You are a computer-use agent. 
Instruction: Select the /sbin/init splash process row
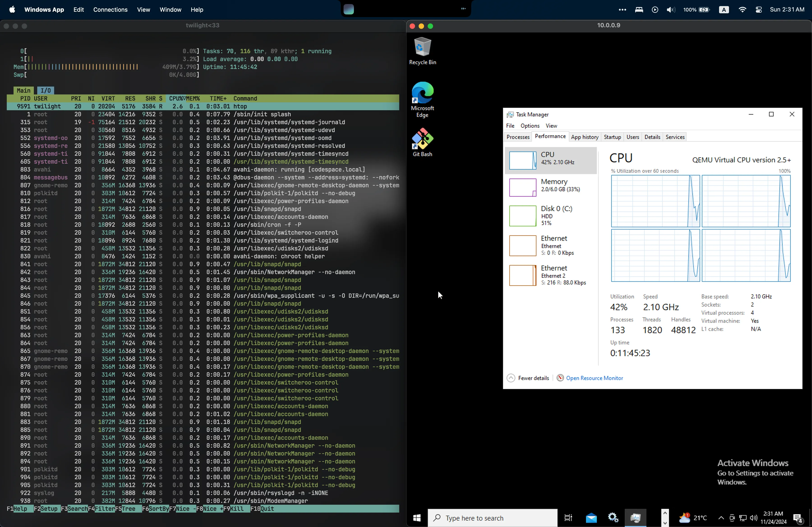(203, 114)
